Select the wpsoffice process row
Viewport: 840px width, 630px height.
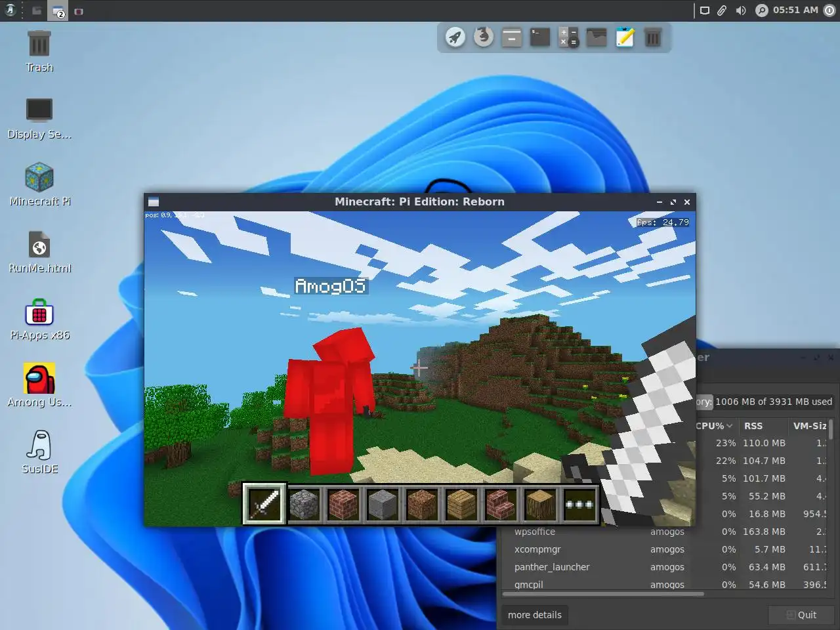(x=664, y=532)
